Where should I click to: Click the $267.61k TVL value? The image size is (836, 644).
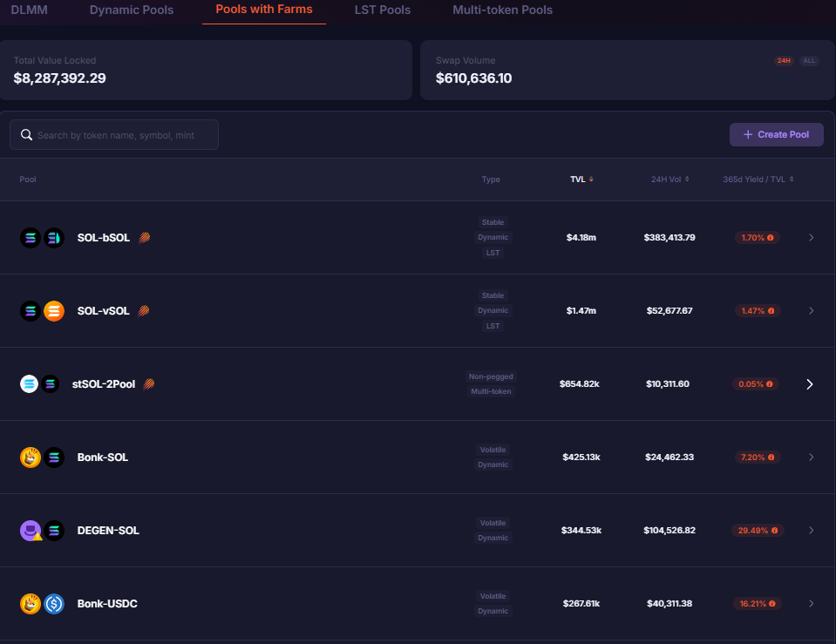[x=581, y=604]
